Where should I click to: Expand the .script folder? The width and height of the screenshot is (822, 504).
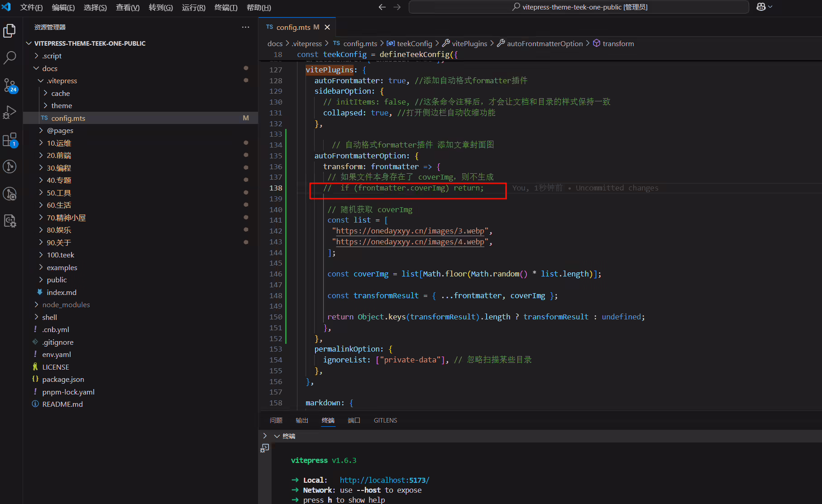[37, 56]
